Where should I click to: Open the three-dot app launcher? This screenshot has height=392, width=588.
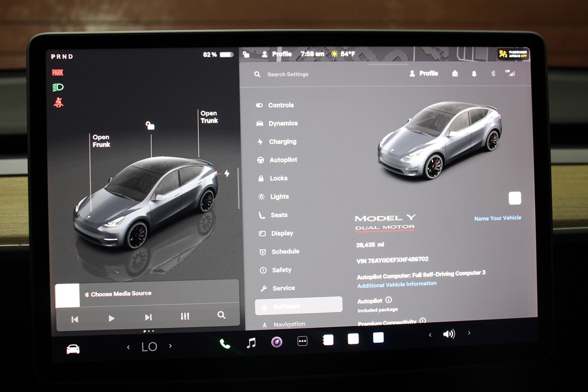click(302, 341)
